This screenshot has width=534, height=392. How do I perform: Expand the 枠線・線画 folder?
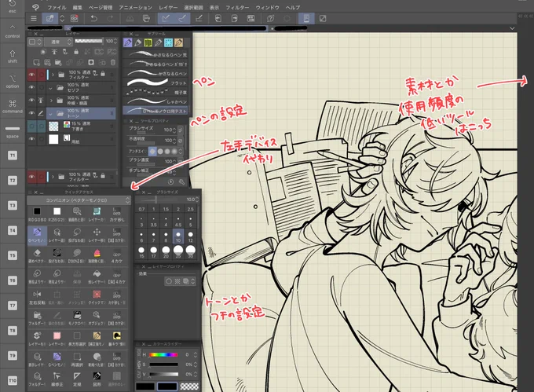click(x=51, y=101)
